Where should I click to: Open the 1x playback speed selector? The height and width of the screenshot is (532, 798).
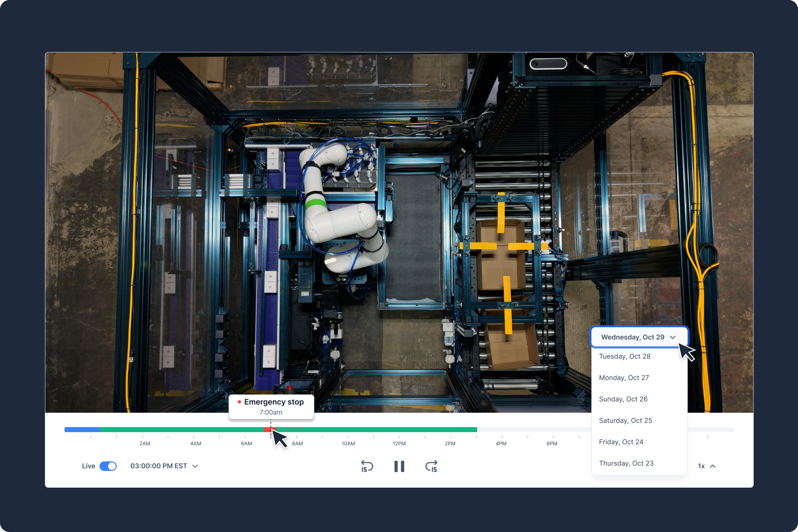coord(707,466)
